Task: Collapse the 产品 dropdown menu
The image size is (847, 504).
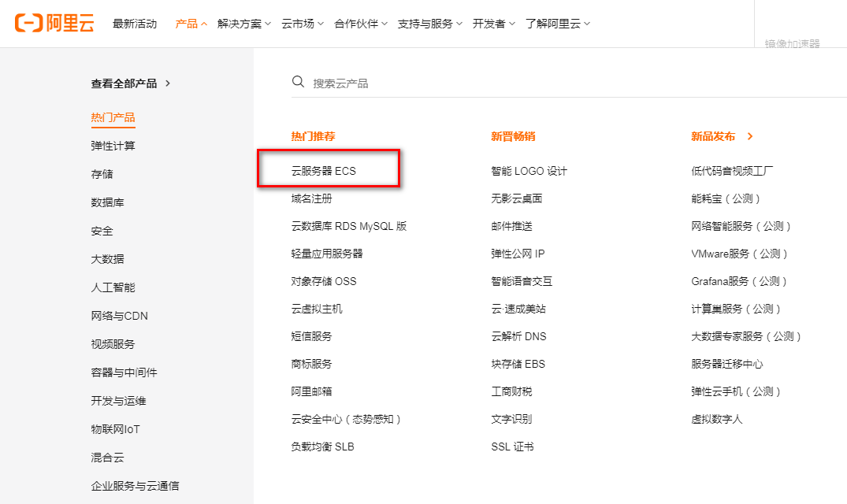Action: click(191, 24)
